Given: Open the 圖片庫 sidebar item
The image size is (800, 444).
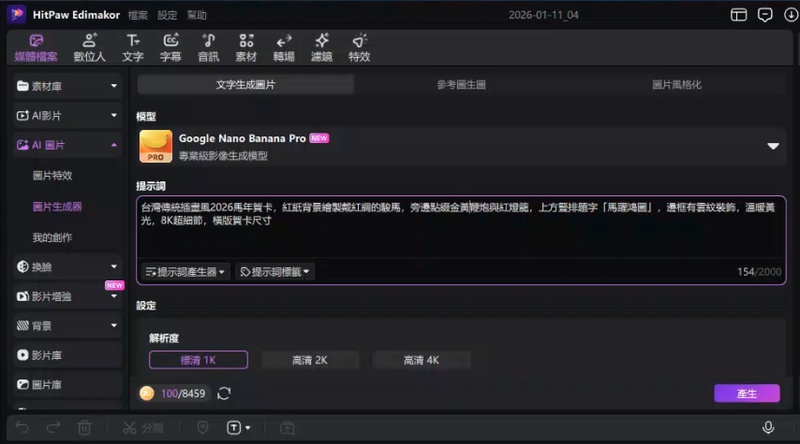Looking at the screenshot, I should coord(67,385).
